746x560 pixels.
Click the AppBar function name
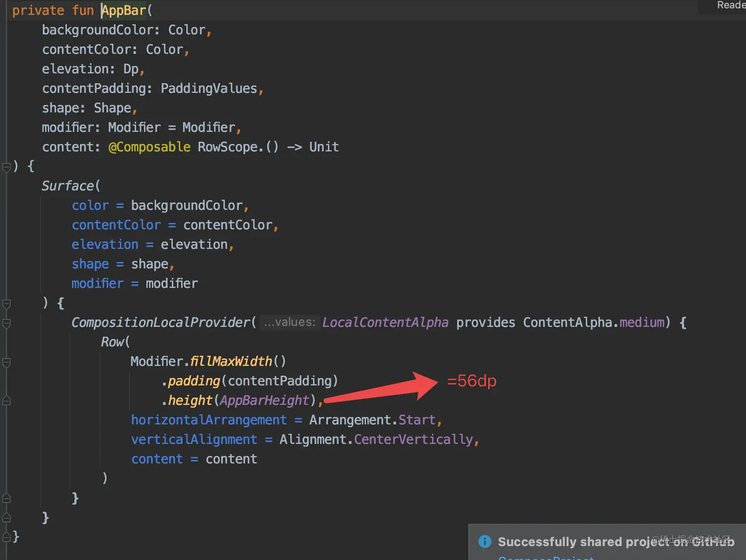[x=124, y=10]
